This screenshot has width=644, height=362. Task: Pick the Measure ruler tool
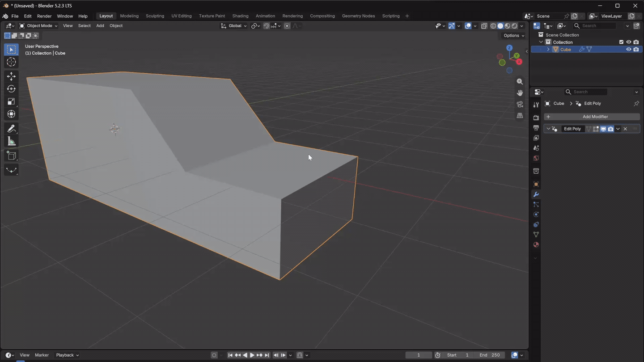[x=11, y=142]
